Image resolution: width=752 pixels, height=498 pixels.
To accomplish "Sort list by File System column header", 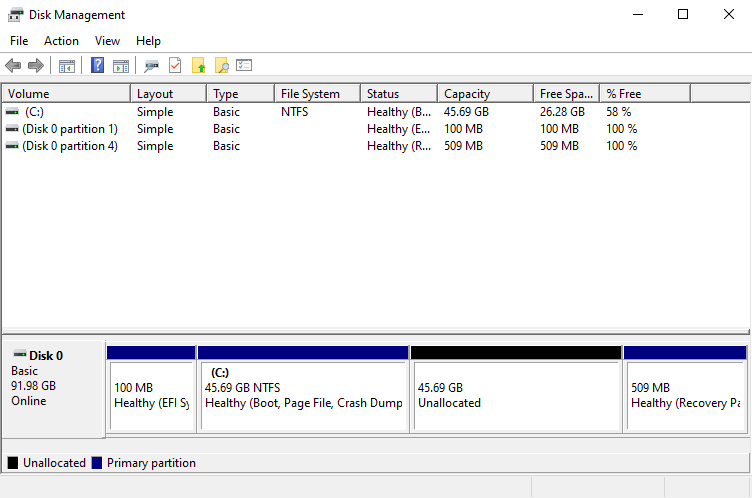I will coord(315,94).
